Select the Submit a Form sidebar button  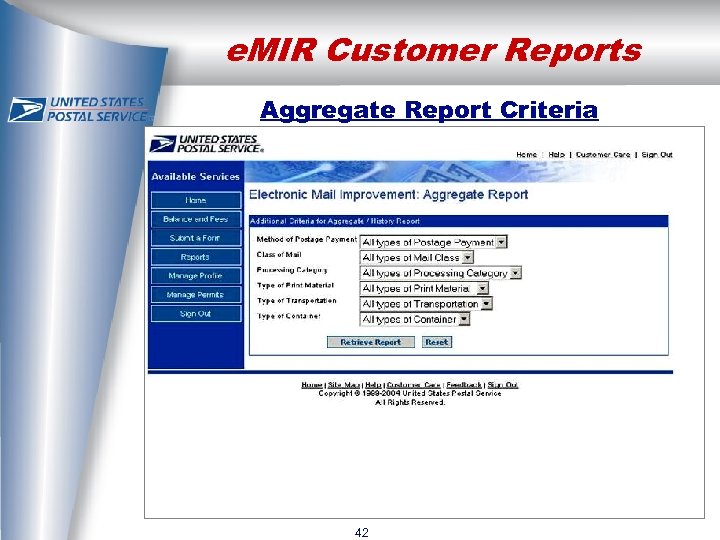pyautogui.click(x=196, y=238)
